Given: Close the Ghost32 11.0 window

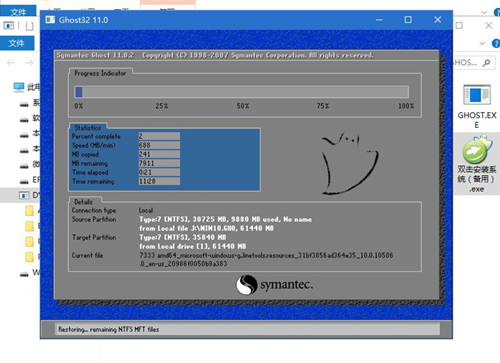Looking at the screenshot, I should (438, 20).
